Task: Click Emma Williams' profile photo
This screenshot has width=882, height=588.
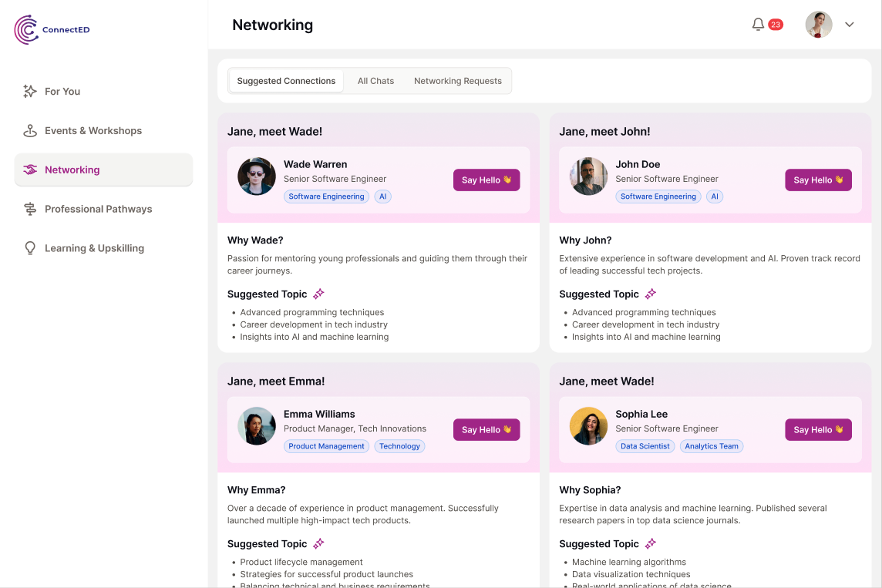Action: point(257,426)
